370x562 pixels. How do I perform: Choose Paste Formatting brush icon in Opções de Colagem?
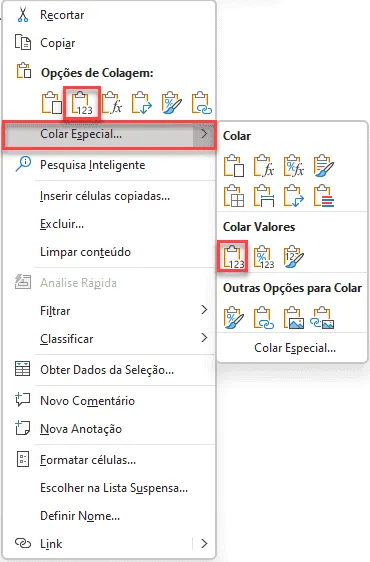172,104
